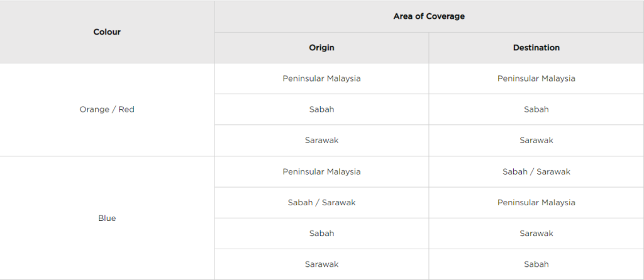Select Destination "Sarawak" whose origin is Sarawak

(536, 140)
